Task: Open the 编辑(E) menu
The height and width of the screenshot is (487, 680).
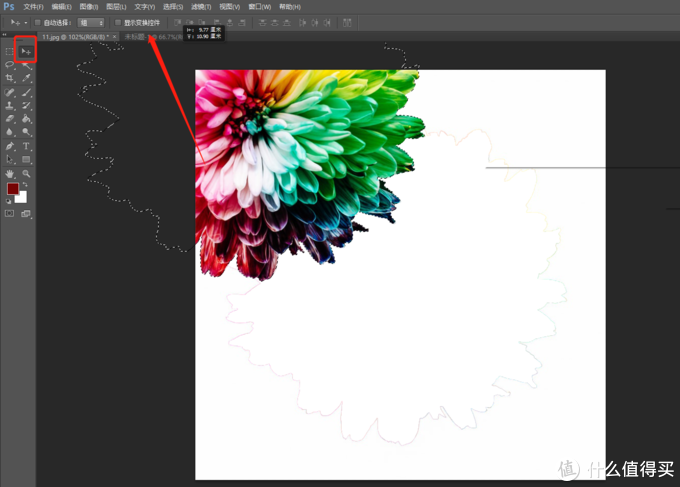Action: (62, 7)
